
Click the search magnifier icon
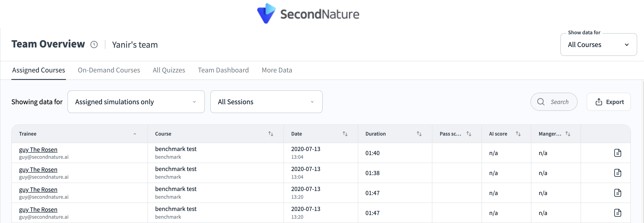tap(541, 102)
